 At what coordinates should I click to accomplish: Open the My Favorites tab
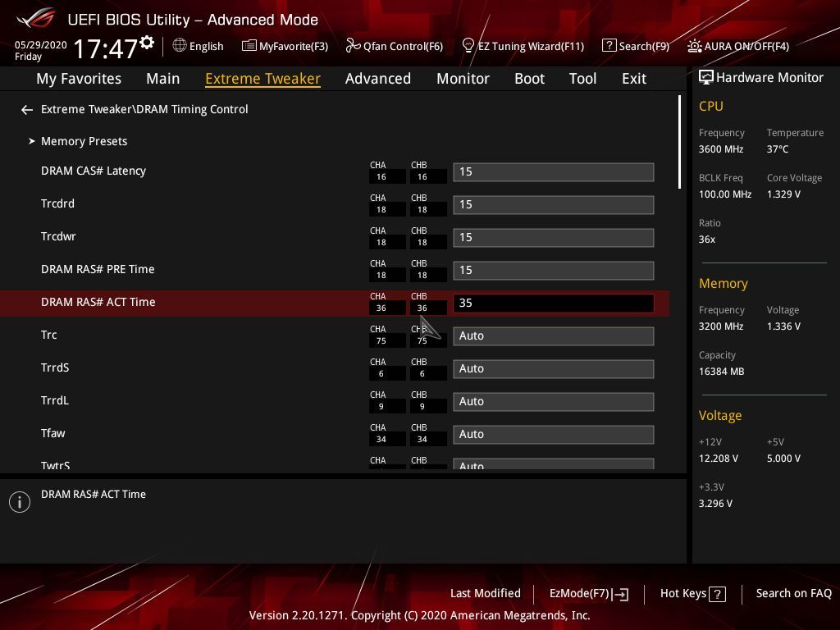[x=79, y=79]
